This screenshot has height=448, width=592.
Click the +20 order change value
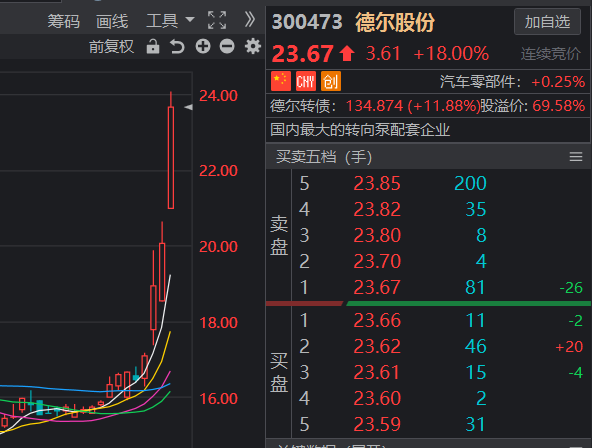coord(569,347)
